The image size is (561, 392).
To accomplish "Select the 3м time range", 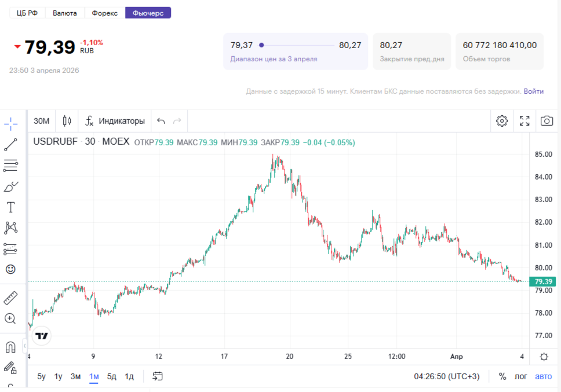I will point(75,376).
